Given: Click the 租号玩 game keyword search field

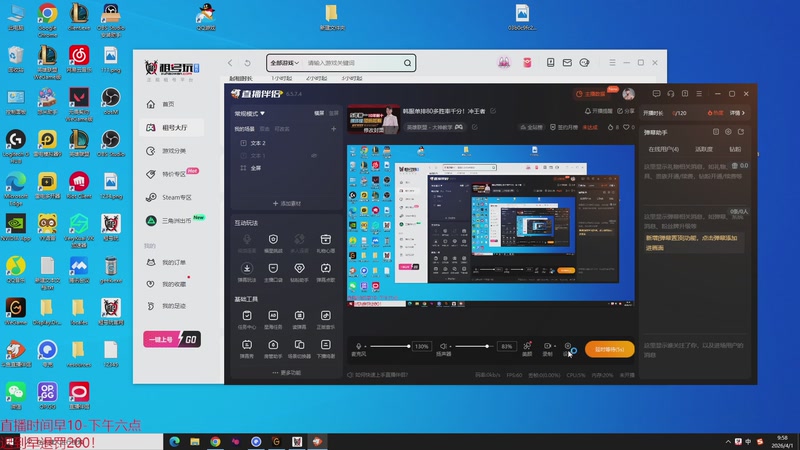Looking at the screenshot, I should [353, 63].
